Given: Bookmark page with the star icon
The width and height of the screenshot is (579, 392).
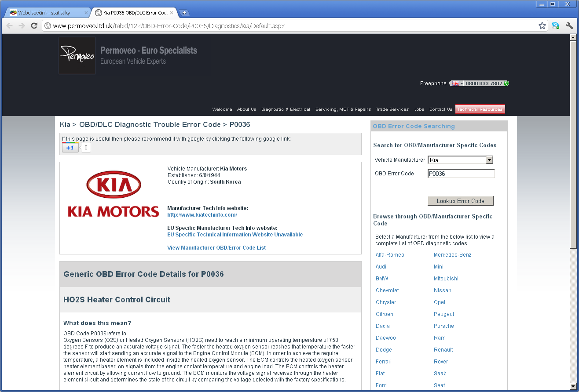Looking at the screenshot, I should [x=542, y=26].
